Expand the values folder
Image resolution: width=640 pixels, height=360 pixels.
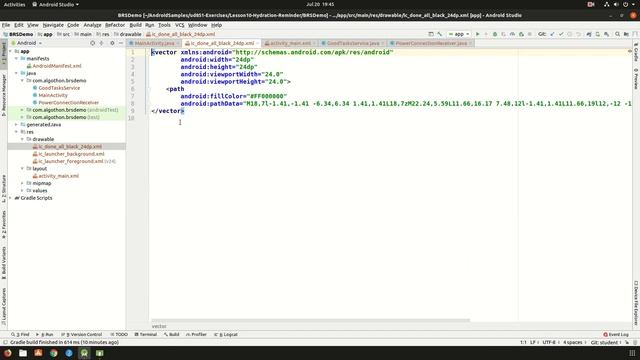(22, 191)
